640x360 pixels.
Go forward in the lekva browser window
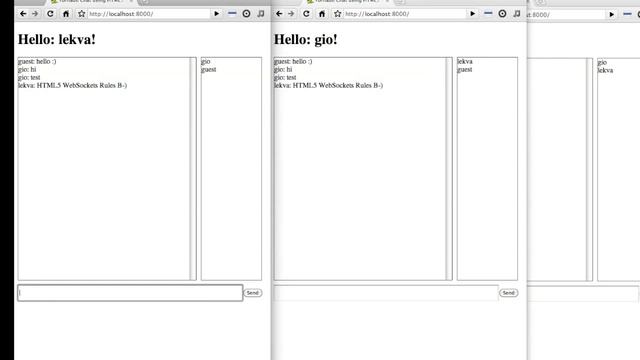[35, 14]
